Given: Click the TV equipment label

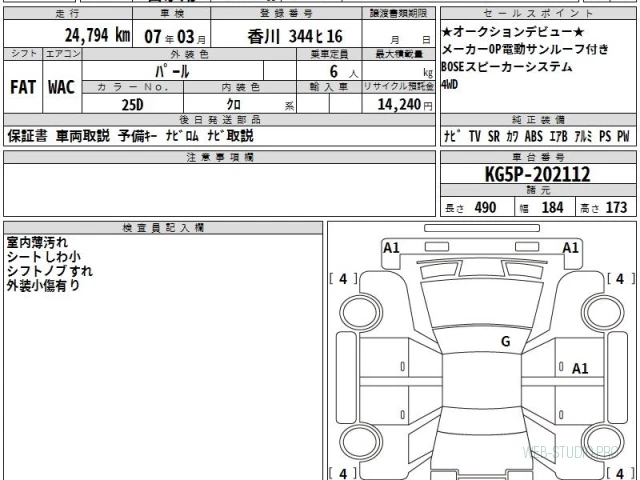Looking at the screenshot, I should 475,136.
